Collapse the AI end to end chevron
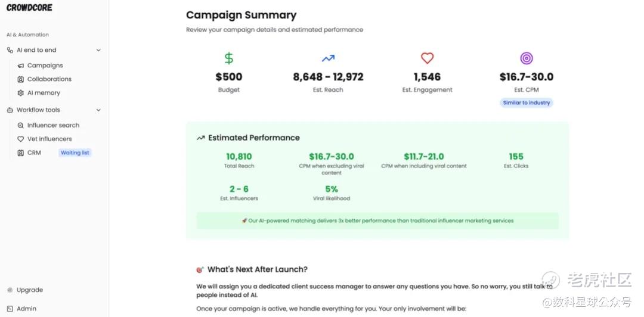Image resolution: width=644 pixels, height=317 pixels. pos(98,50)
